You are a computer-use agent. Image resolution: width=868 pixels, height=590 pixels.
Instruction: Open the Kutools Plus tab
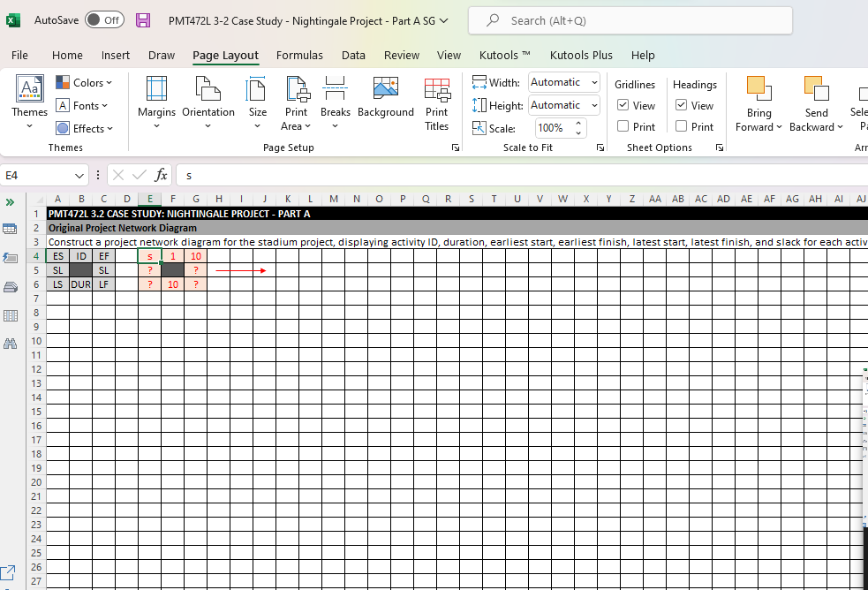click(581, 55)
